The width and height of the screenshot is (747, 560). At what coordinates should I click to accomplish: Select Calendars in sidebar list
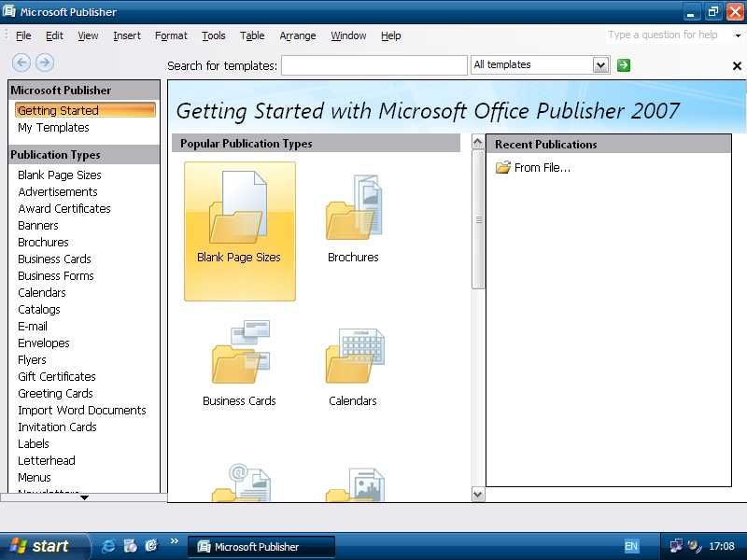[42, 293]
